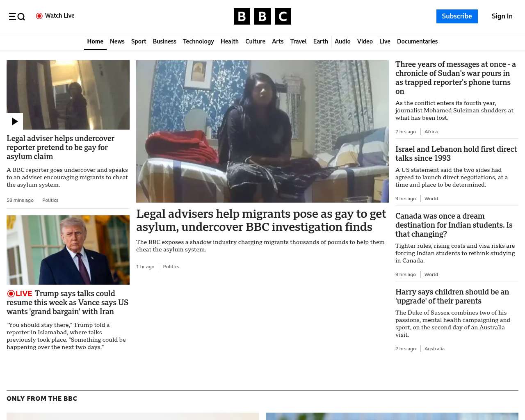Open the Trump photo thumbnail

[x=68, y=250]
